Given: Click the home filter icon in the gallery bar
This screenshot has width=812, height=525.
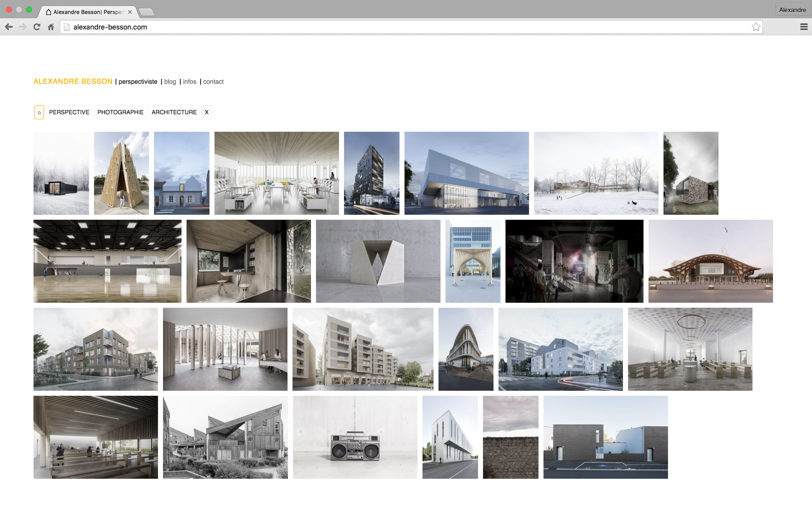Looking at the screenshot, I should coord(39,112).
